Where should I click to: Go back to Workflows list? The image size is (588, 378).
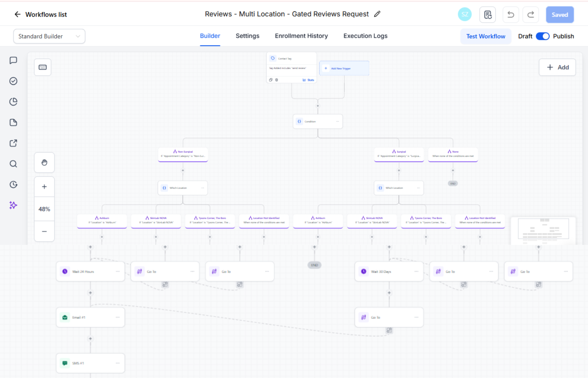40,14
